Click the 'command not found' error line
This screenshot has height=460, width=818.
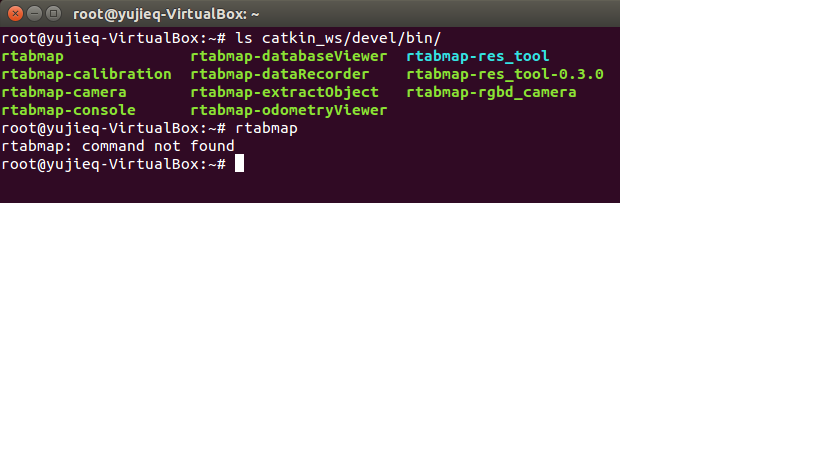117,146
